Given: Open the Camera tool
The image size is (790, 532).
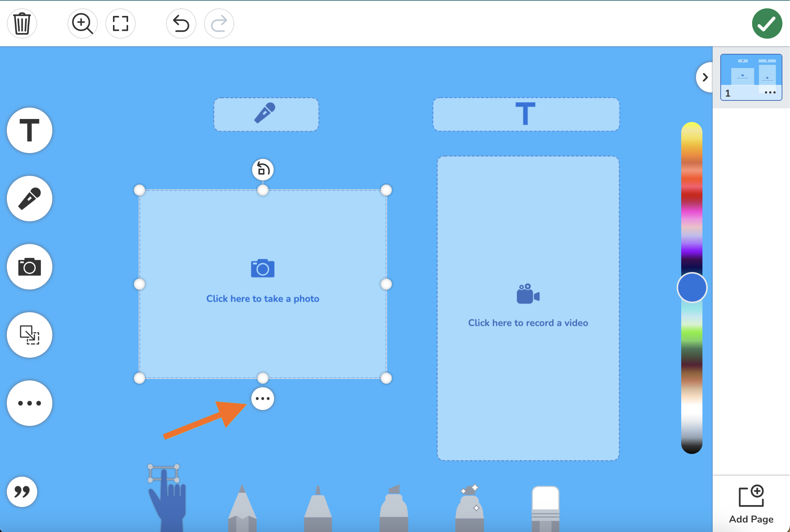Looking at the screenshot, I should click(29, 267).
